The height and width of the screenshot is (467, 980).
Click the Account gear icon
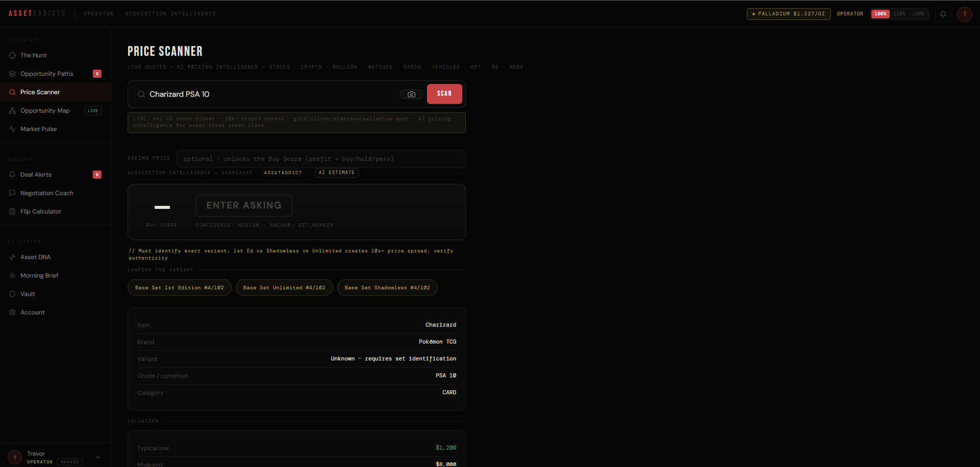click(x=12, y=312)
